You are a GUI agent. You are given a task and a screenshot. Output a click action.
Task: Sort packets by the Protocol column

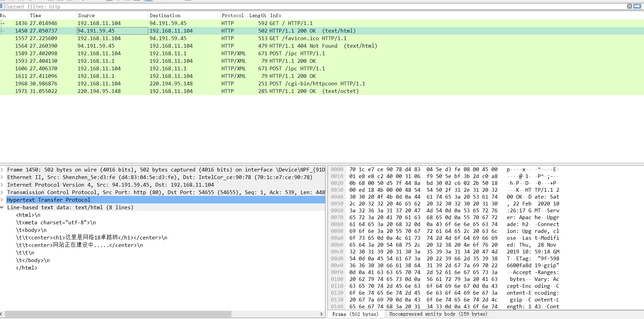[233, 15]
